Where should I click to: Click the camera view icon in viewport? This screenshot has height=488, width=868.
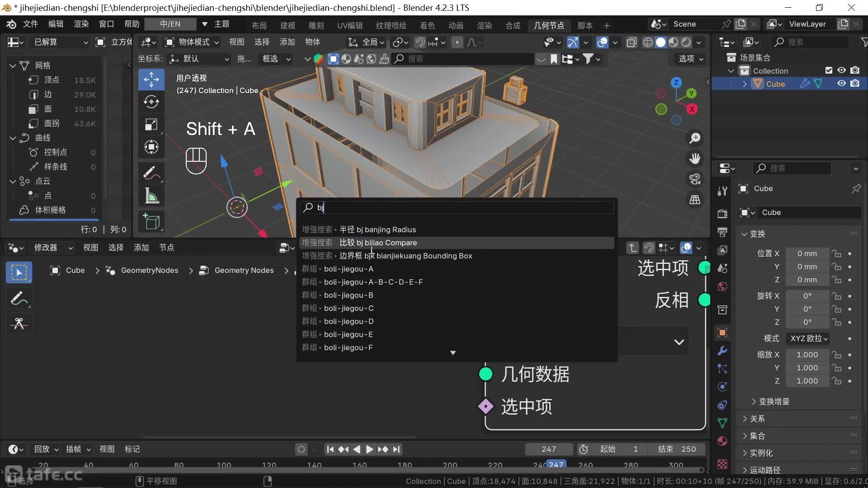[695, 179]
